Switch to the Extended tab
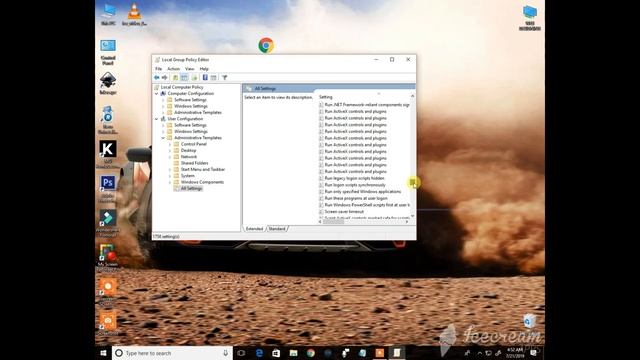This screenshot has width=640, height=360. pos(254,229)
